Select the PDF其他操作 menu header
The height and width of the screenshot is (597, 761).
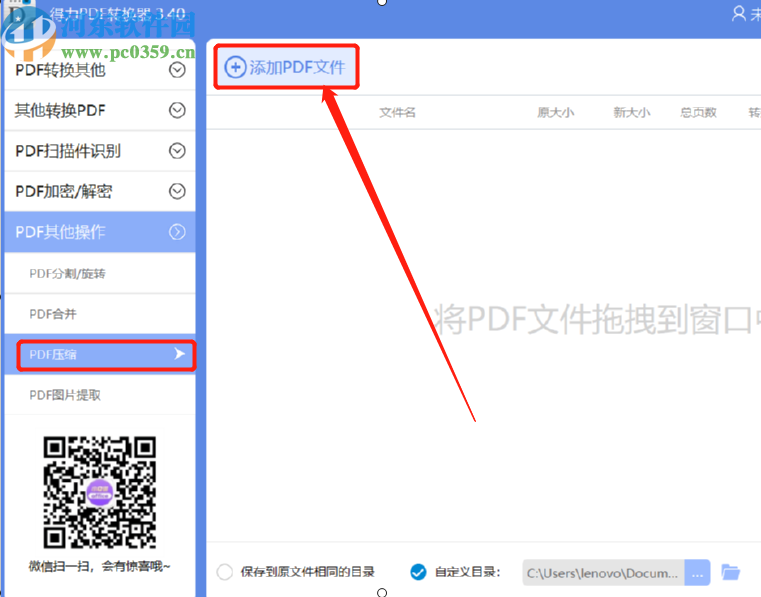pos(100,232)
